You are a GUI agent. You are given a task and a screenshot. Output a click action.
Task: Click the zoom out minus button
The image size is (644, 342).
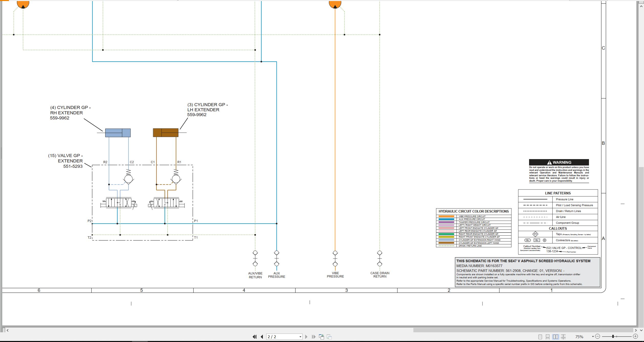click(597, 336)
